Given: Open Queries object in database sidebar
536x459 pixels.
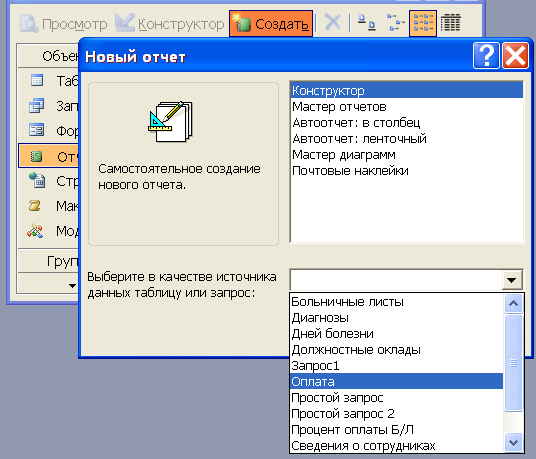Looking at the screenshot, I should coord(49,106).
